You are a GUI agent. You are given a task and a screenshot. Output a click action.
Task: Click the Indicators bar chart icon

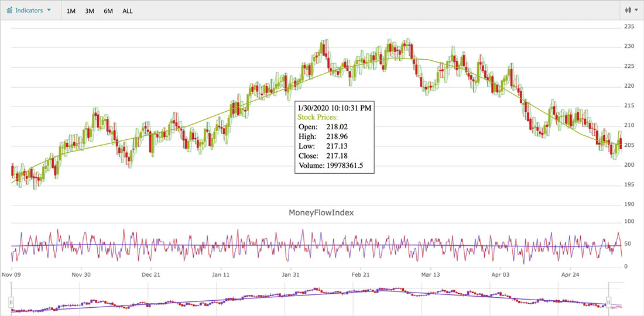point(10,11)
